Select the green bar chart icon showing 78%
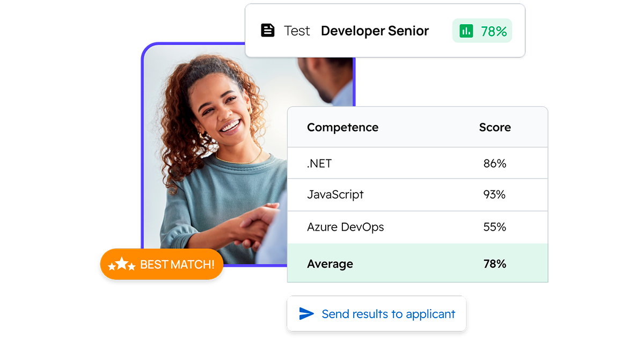Image resolution: width=644 pixels, height=338 pixels. click(x=467, y=31)
